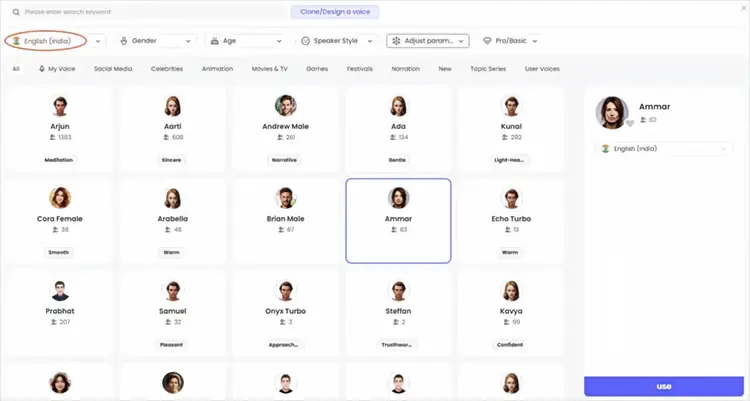Click the microphone icon beside My Voice
This screenshot has width=750, height=401.
[42, 69]
